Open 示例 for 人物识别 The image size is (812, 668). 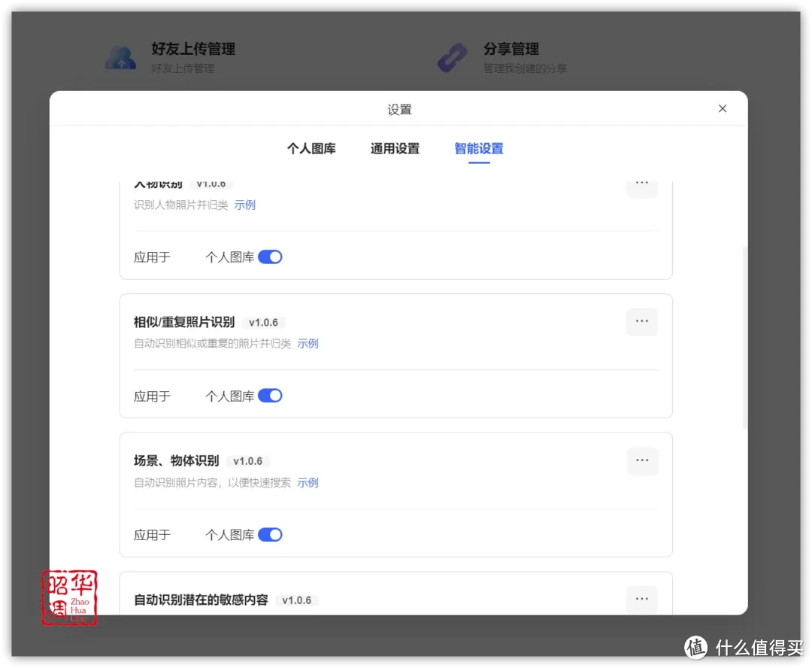click(245, 205)
